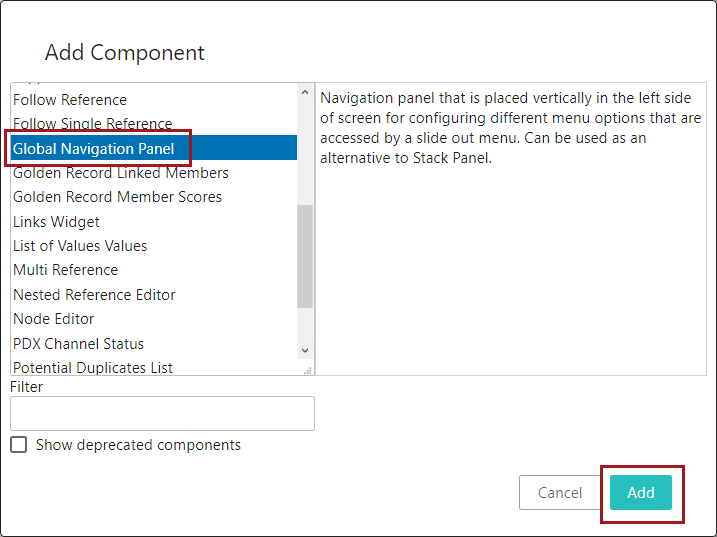Select Multi Reference component
The image size is (717, 537).
pyautogui.click(x=66, y=270)
